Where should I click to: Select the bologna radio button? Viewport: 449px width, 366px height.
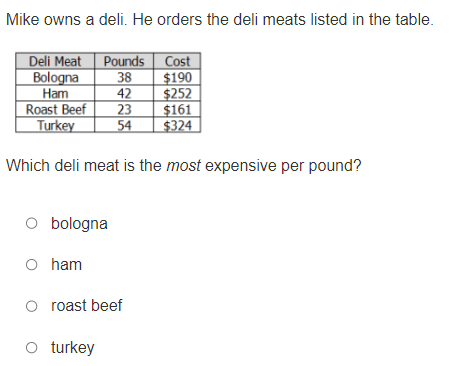[x=32, y=223]
